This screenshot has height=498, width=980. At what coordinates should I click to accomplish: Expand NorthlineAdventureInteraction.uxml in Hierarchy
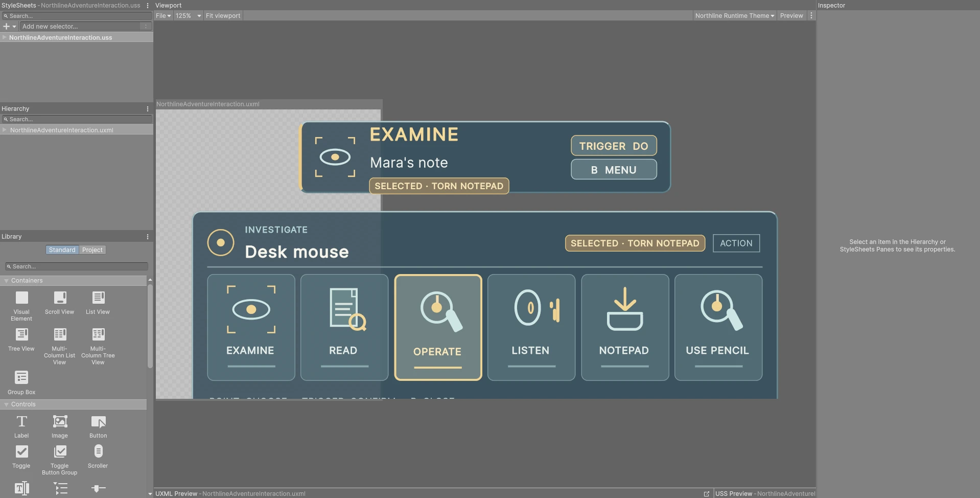[x=5, y=130]
